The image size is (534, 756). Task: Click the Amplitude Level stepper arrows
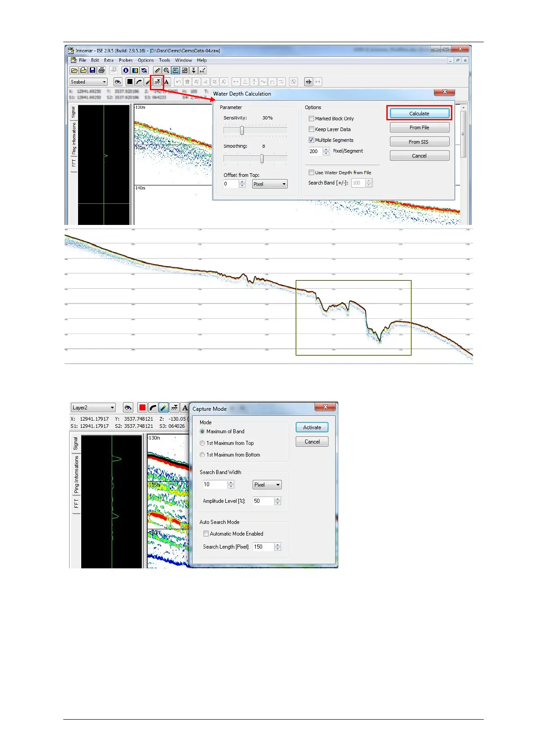tap(277, 501)
